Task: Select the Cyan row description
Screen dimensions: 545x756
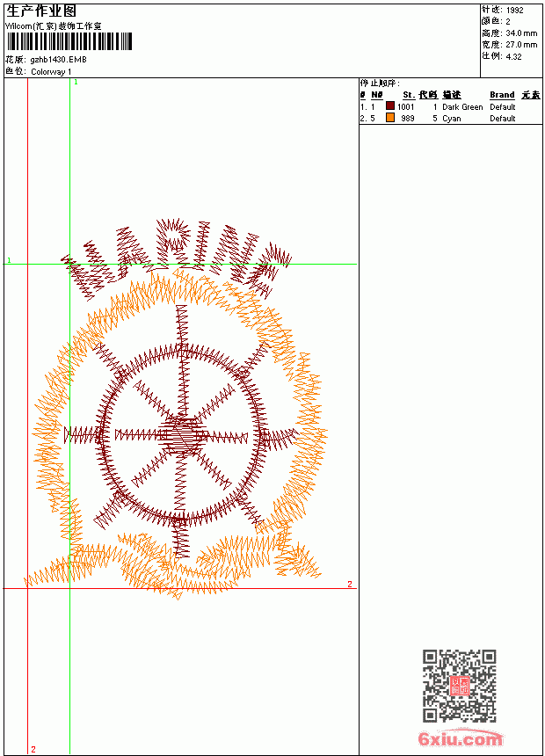Action: (x=452, y=119)
